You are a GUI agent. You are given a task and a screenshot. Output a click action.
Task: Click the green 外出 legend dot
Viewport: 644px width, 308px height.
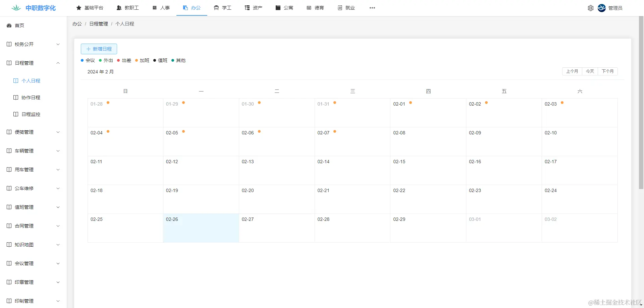point(100,60)
